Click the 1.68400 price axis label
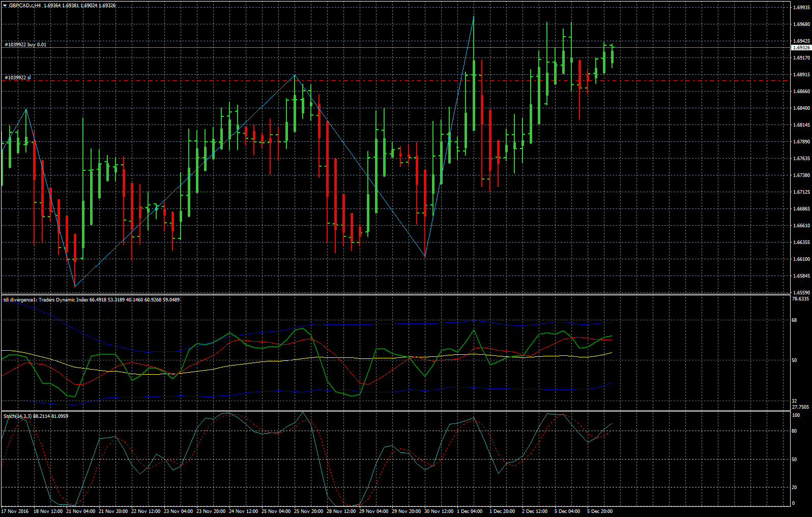This screenshot has width=812, height=517. [801, 108]
